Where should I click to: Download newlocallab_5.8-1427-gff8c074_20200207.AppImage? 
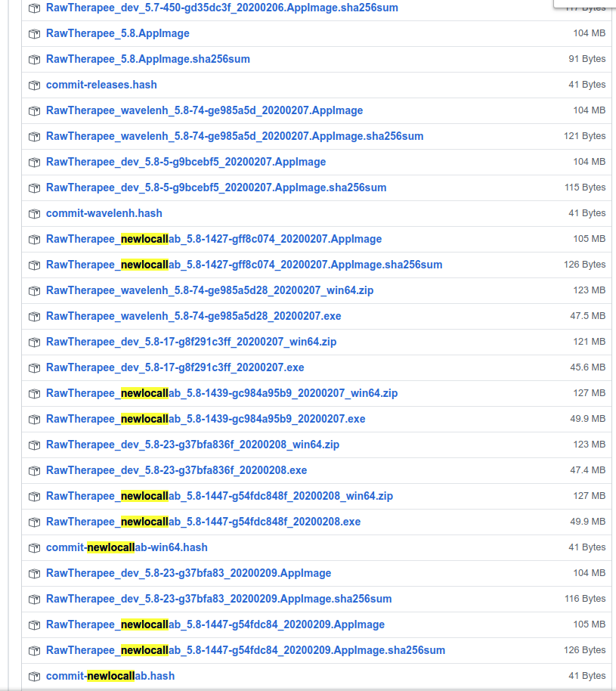(x=214, y=239)
